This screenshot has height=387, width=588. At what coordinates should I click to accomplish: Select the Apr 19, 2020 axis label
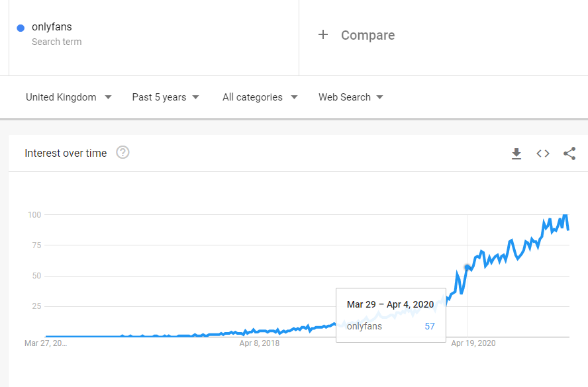tap(473, 343)
